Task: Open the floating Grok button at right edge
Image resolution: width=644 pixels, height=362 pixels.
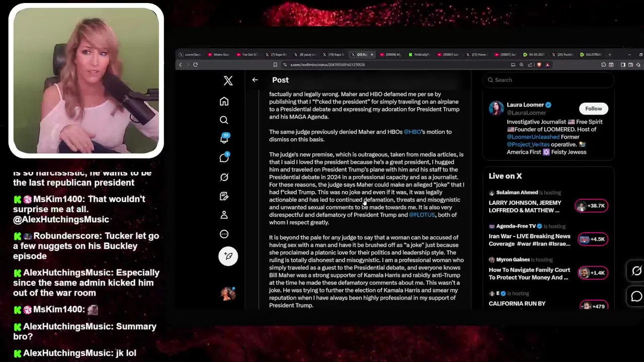Action: click(636, 271)
